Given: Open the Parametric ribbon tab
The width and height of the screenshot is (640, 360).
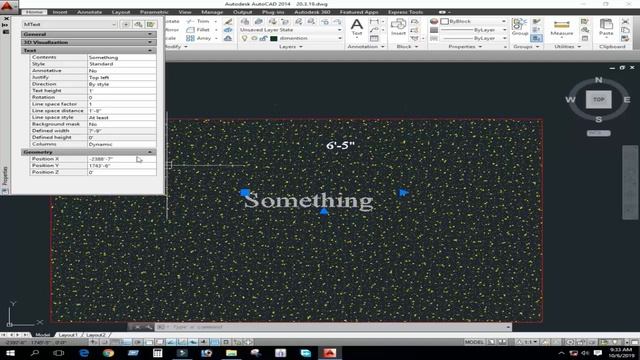Looking at the screenshot, I should [154, 12].
